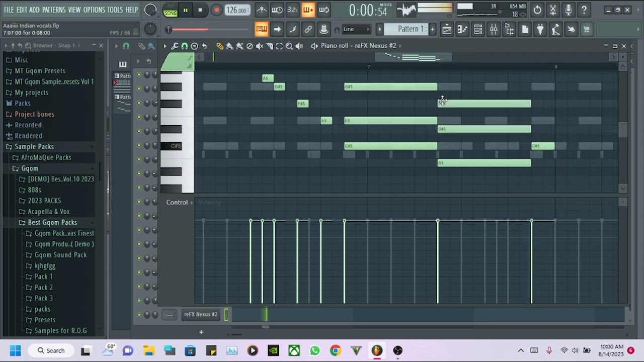Click the add channel plus button

(x=201, y=332)
